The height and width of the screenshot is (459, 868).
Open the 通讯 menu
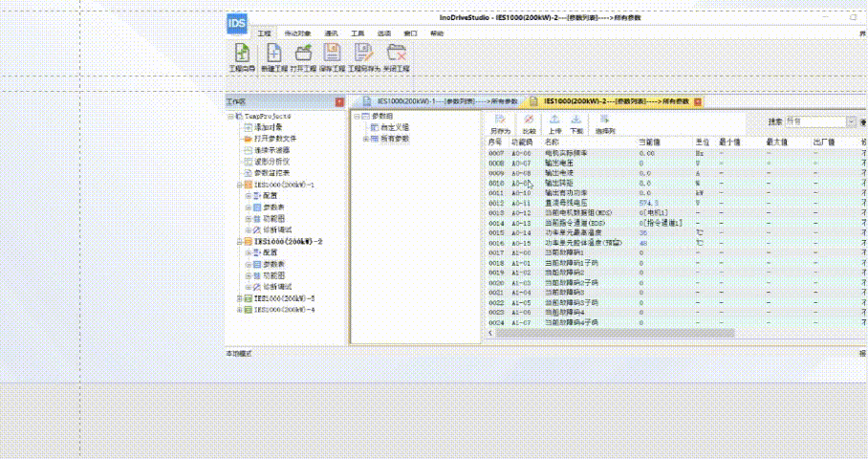[331, 33]
